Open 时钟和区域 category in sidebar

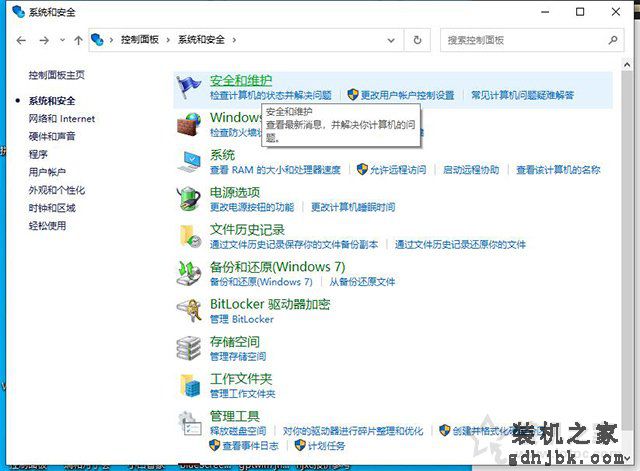[52, 208]
